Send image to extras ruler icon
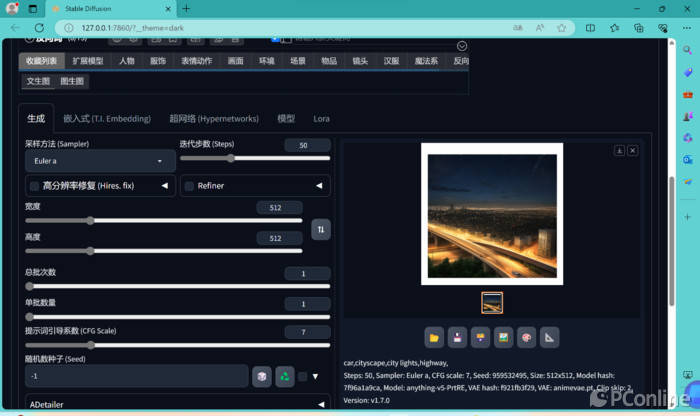This screenshot has width=700, height=416. (x=550, y=338)
